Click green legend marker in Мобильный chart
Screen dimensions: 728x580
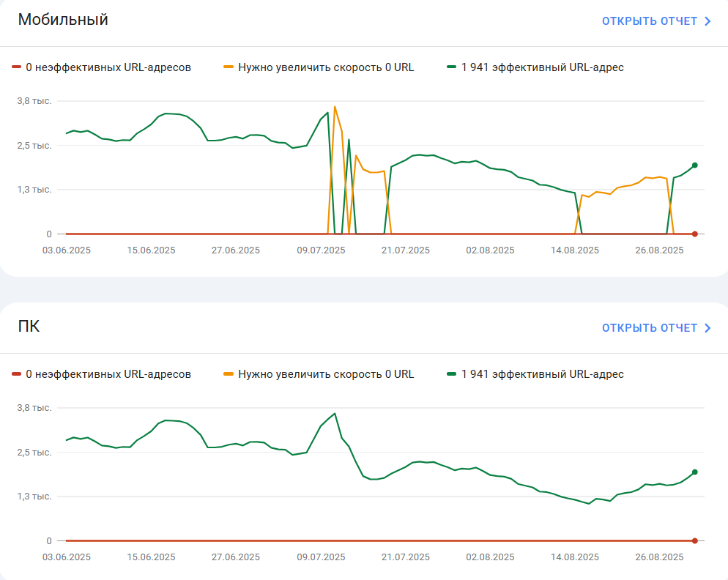(451, 67)
